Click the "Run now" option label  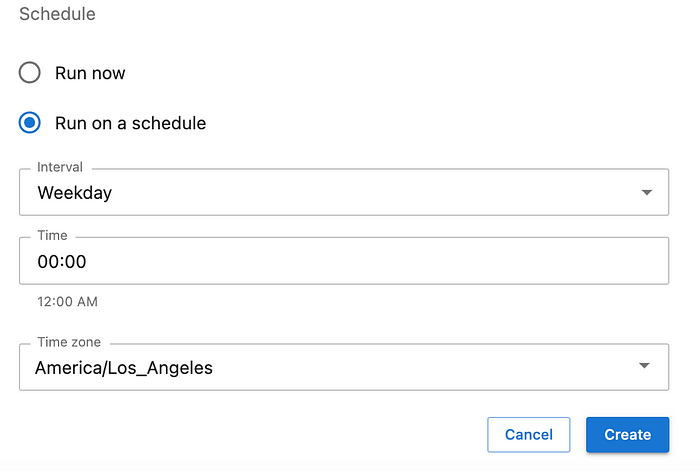coord(90,73)
